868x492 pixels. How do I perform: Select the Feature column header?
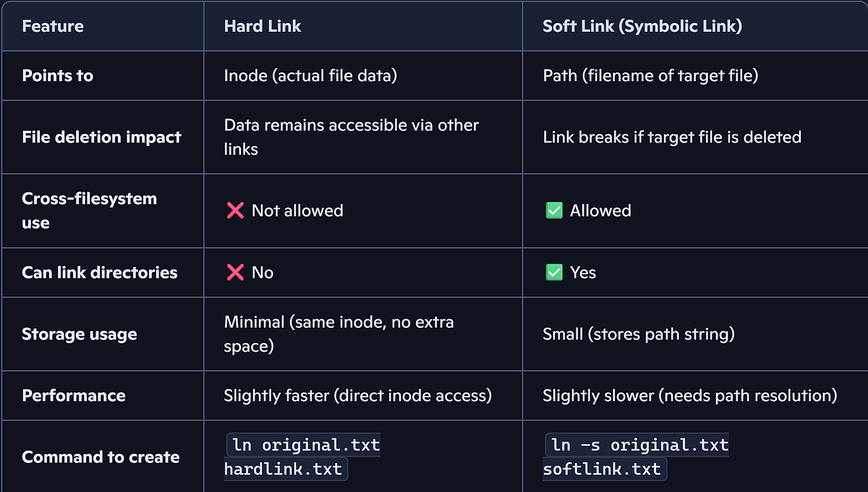53,26
